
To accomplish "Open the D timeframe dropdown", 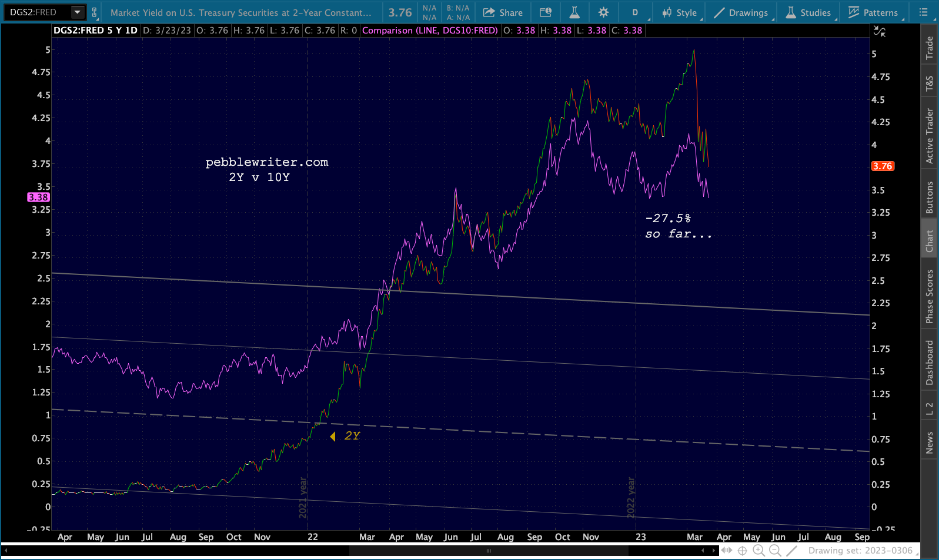I will (x=635, y=12).
